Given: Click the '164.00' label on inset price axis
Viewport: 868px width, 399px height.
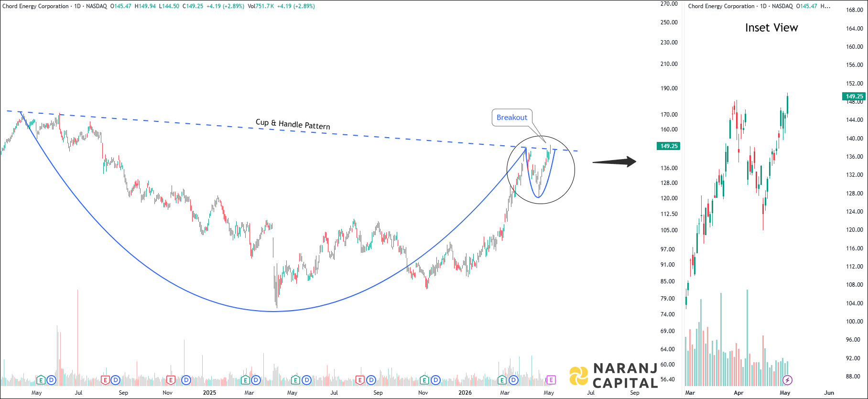Looking at the screenshot, I should 855,29.
